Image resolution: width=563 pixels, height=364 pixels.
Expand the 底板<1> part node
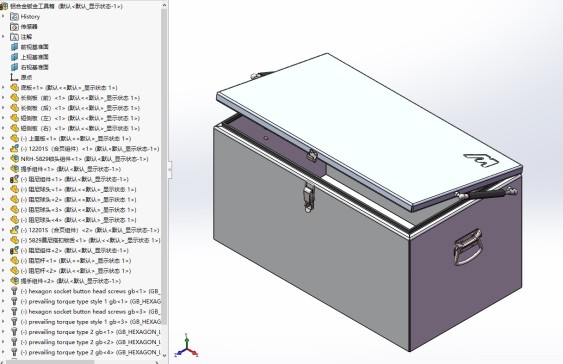pyautogui.click(x=4, y=87)
